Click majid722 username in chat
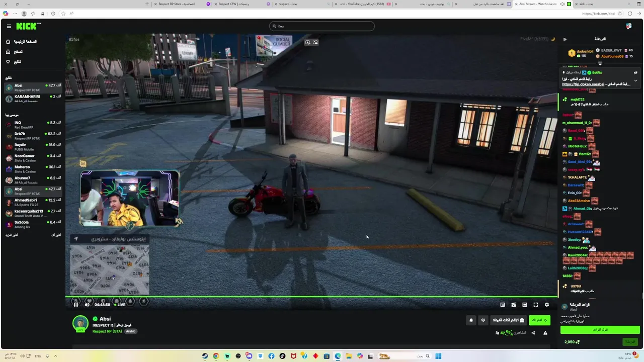The image size is (644, 362). 578,100
